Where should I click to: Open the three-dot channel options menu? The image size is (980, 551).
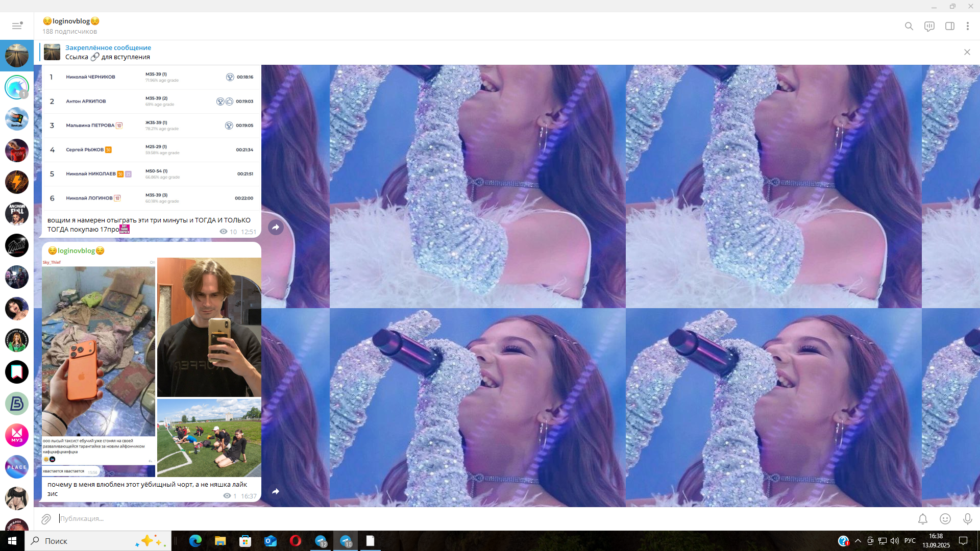click(x=968, y=26)
